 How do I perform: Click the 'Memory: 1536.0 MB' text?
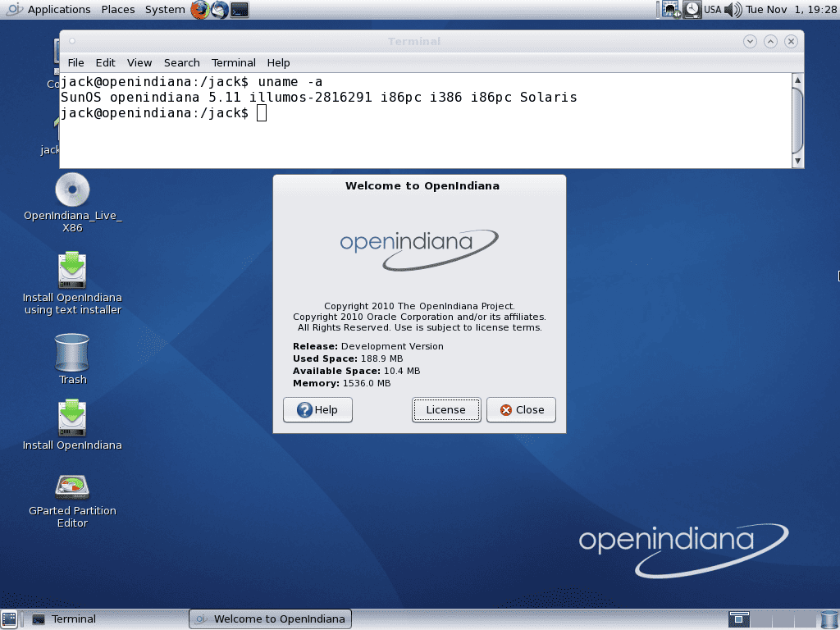(x=342, y=383)
